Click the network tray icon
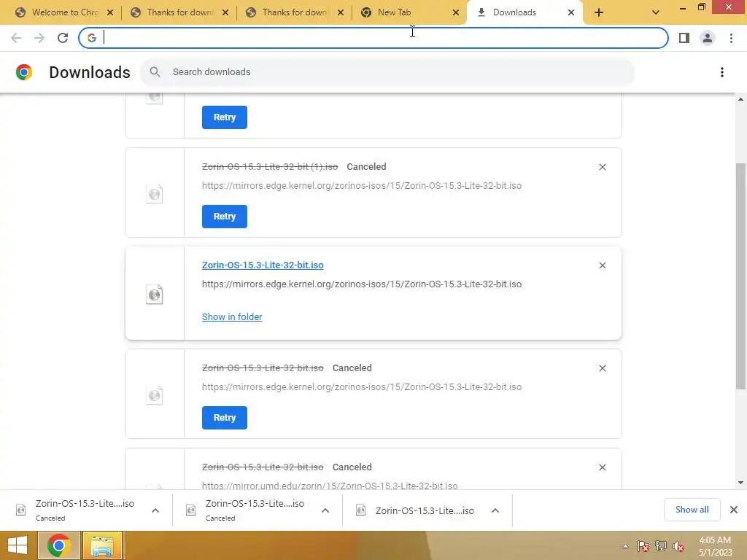This screenshot has height=560, width=747. [x=661, y=546]
